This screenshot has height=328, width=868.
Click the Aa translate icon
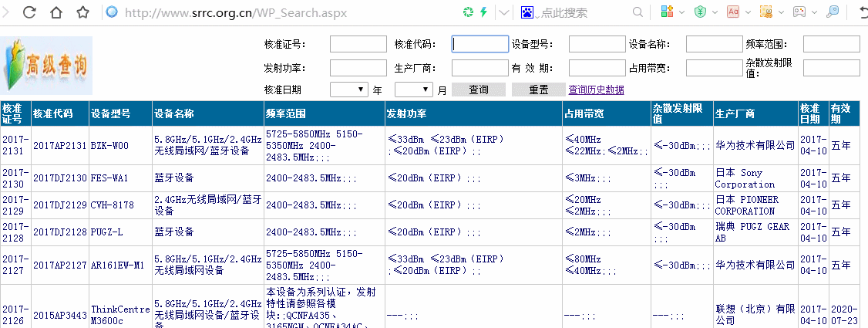(733, 11)
